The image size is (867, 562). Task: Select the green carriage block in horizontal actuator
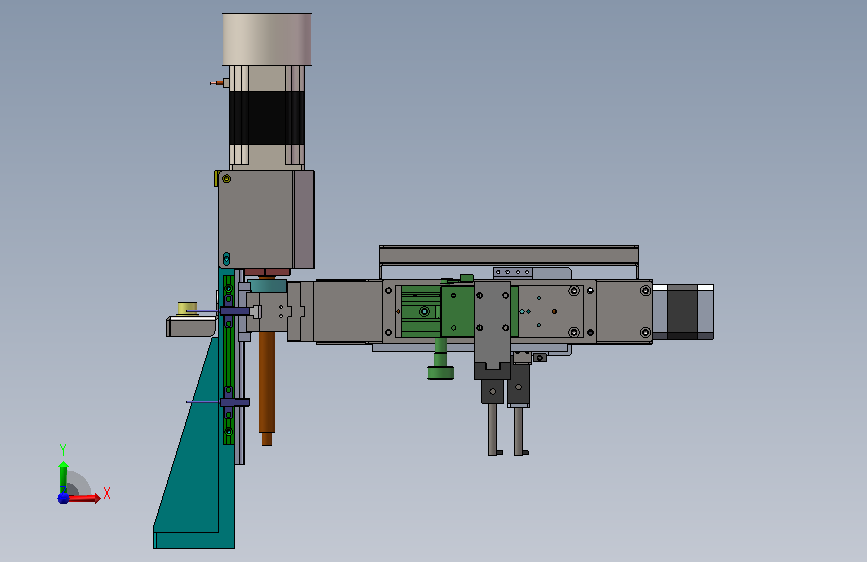point(457,311)
